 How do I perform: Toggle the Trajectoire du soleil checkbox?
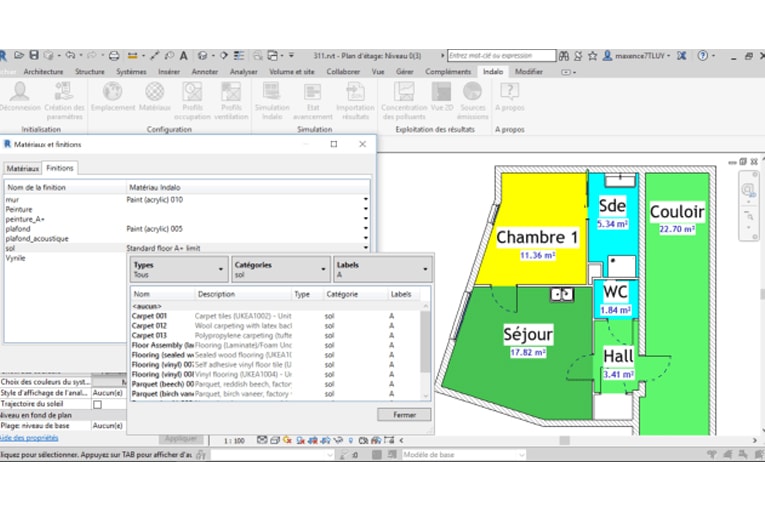pyautogui.click(x=97, y=404)
